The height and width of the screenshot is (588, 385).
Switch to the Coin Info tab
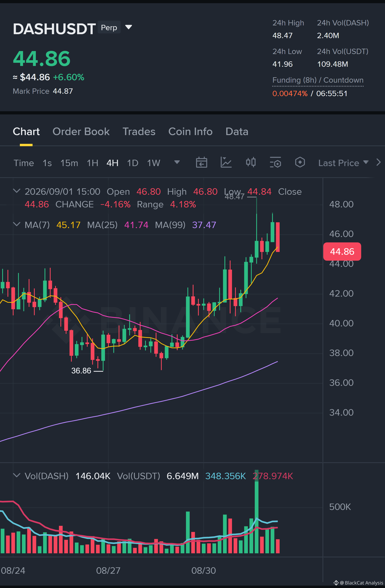(190, 132)
